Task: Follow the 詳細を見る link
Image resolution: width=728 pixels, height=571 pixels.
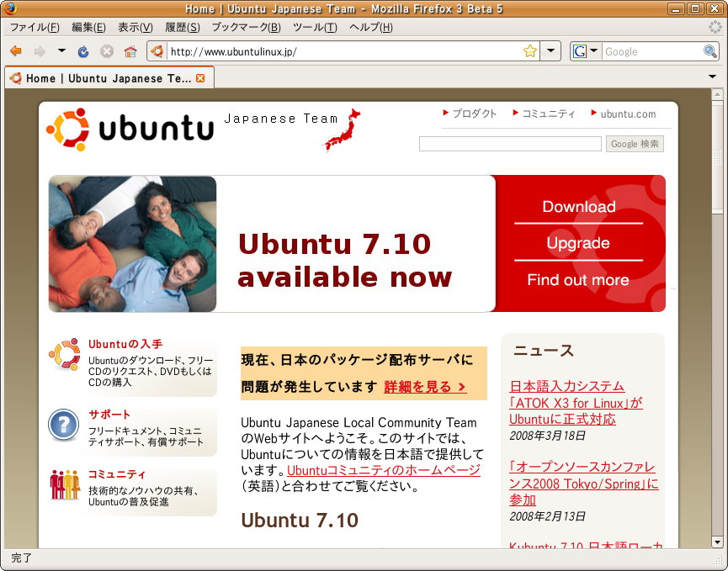Action: pos(425,386)
